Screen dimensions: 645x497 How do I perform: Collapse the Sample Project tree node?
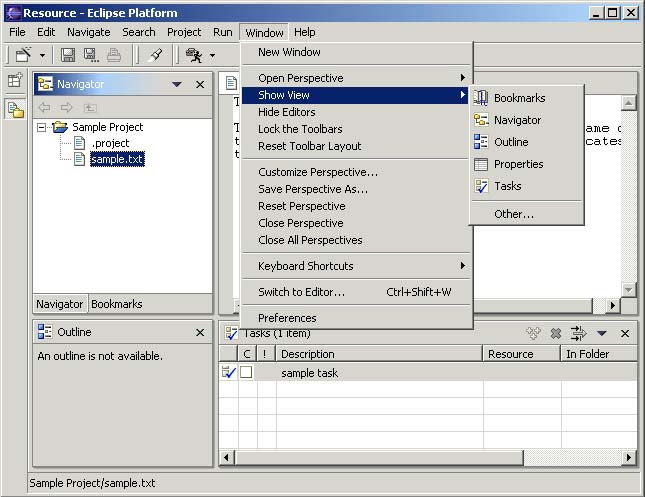point(41,127)
